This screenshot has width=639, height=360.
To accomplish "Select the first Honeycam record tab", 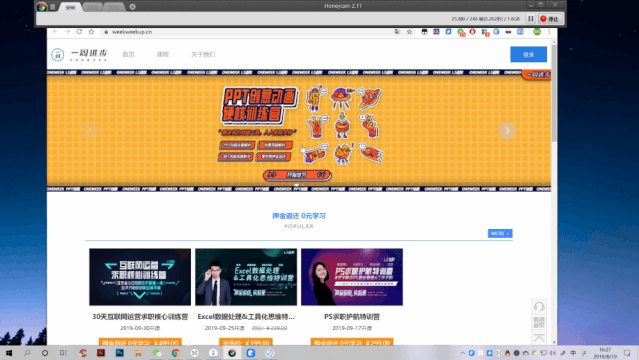I will point(71,7).
